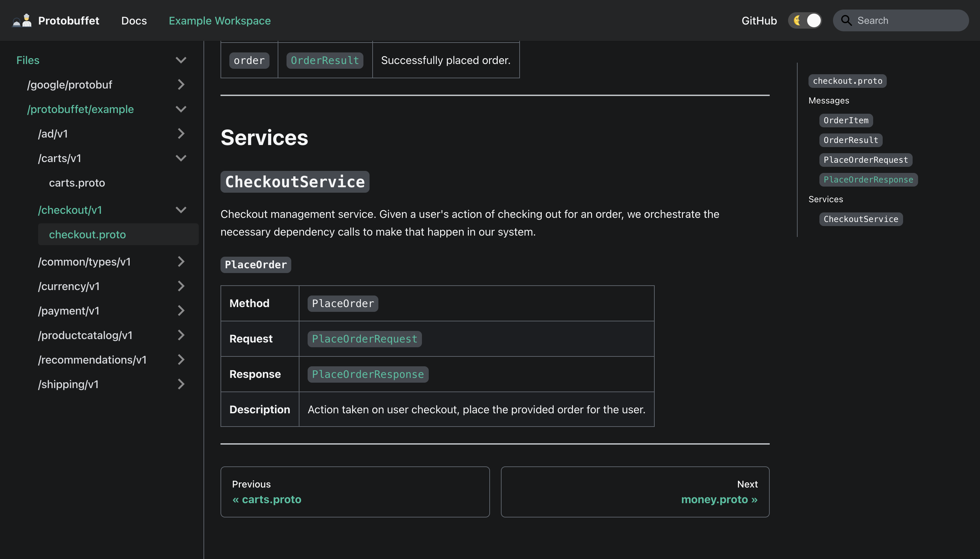Image resolution: width=980 pixels, height=559 pixels.
Task: Click the Protobuffet chef logo icon
Action: 22,20
